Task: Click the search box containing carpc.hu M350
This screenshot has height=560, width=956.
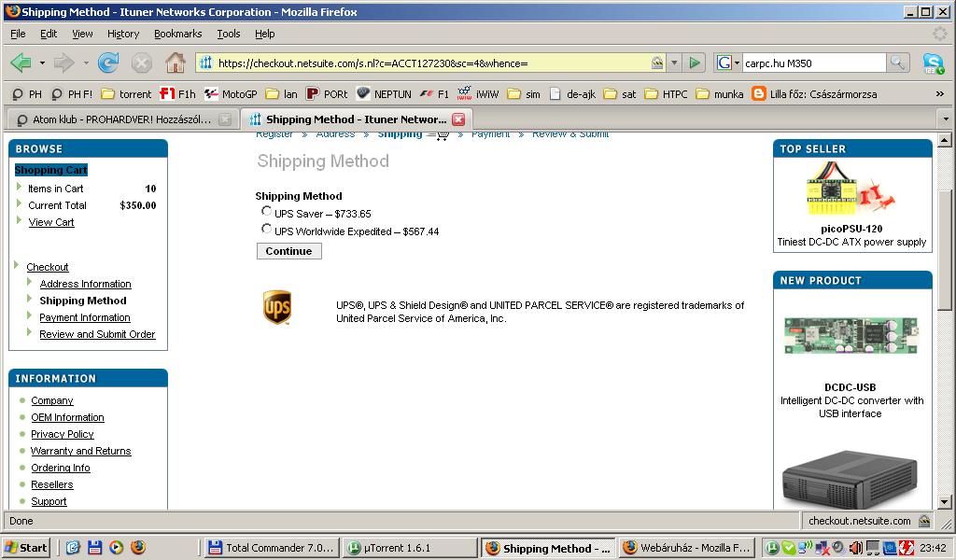Action: click(813, 63)
